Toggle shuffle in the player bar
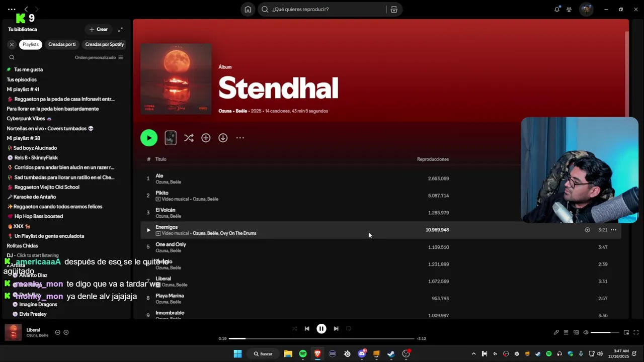The image size is (644, 362). tap(294, 329)
